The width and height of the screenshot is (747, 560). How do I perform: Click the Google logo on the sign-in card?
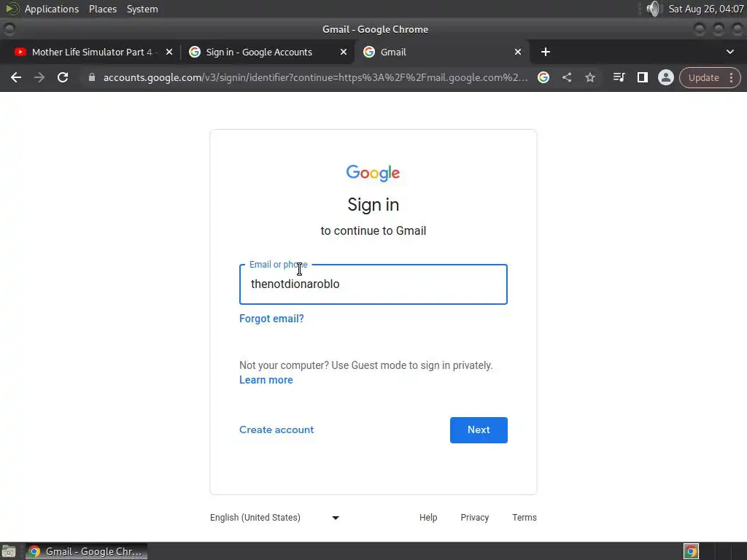point(373,174)
